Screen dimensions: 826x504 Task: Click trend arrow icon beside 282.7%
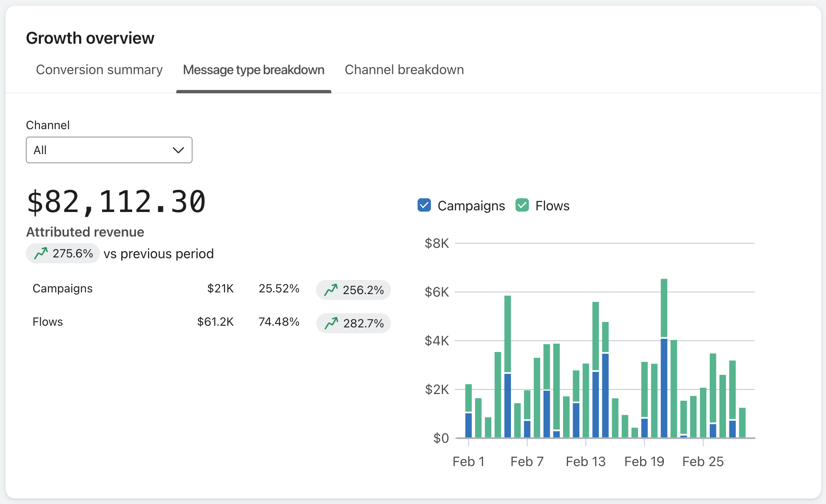[331, 323]
